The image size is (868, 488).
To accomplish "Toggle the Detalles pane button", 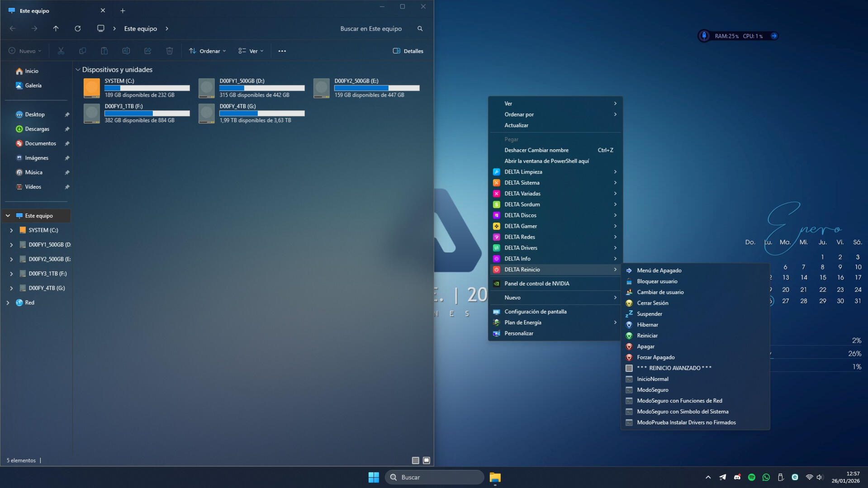I will pos(408,51).
